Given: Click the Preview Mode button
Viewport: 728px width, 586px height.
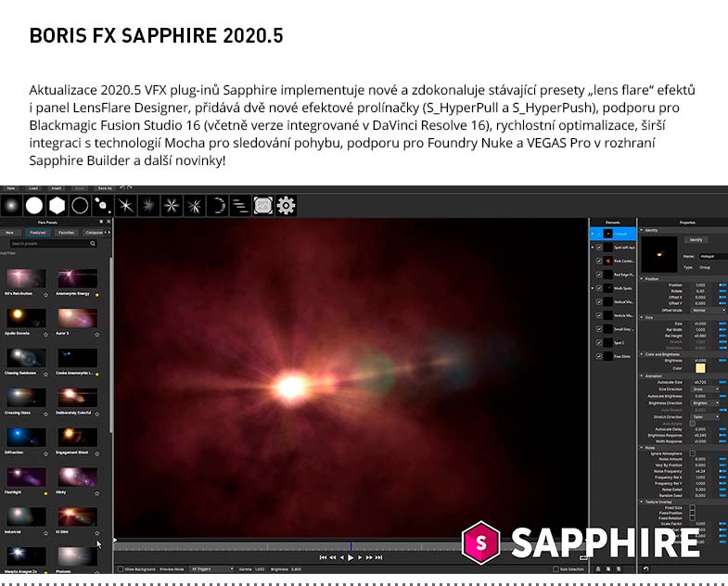Looking at the screenshot, I should pyautogui.click(x=172, y=568).
